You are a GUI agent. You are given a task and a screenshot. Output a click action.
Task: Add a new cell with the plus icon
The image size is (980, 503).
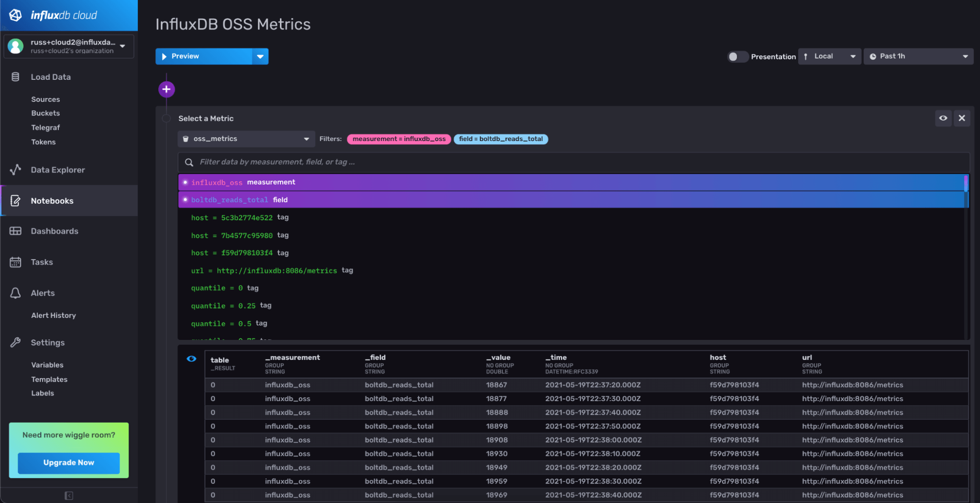pyautogui.click(x=166, y=89)
